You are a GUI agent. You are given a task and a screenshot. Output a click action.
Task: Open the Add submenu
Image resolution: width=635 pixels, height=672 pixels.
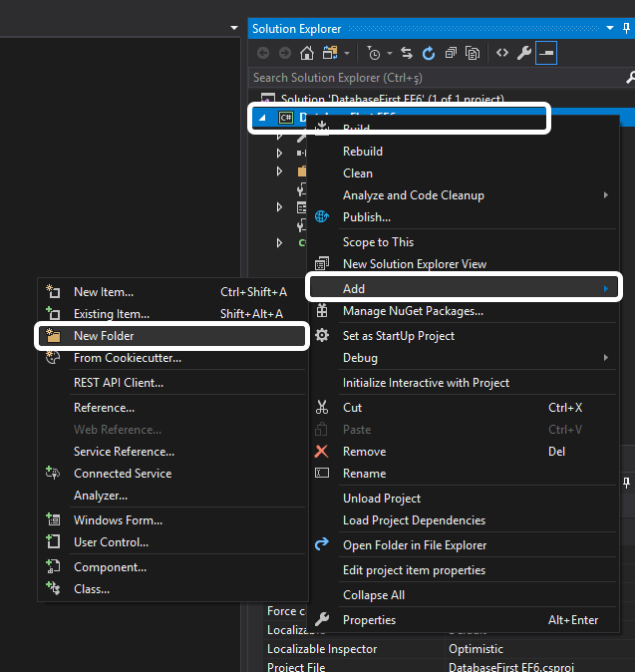pos(464,289)
